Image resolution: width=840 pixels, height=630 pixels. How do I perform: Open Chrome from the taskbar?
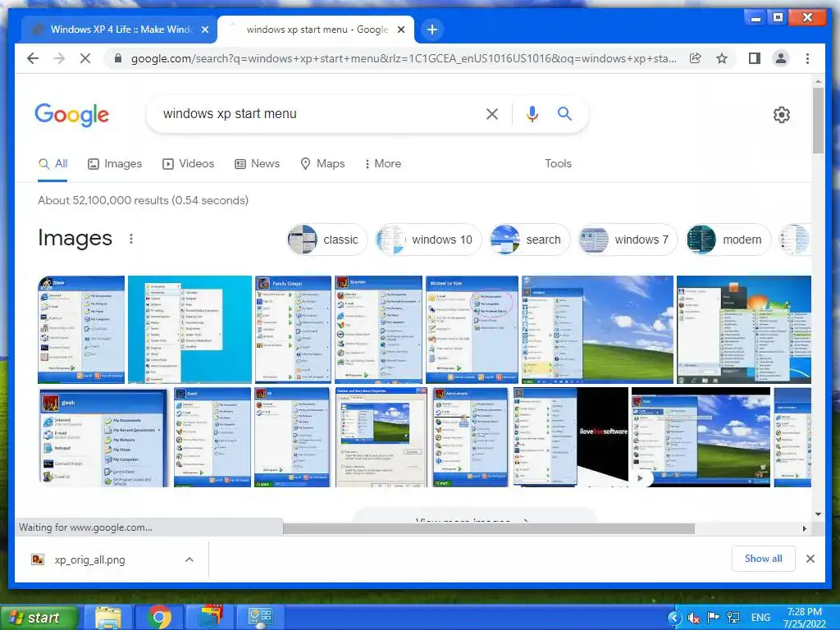pyautogui.click(x=159, y=618)
